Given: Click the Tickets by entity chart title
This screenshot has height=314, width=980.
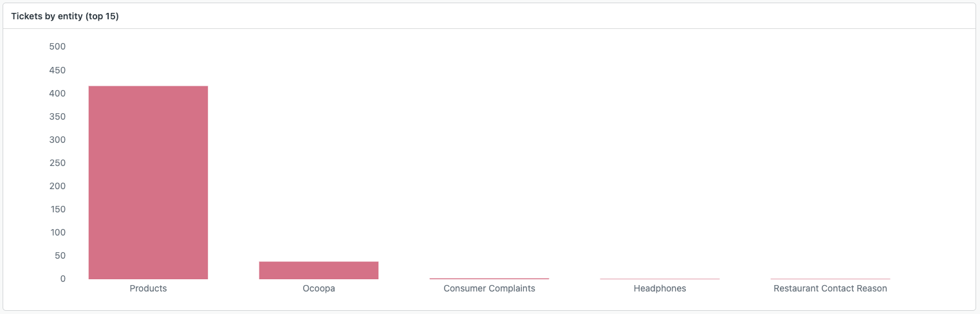Looking at the screenshot, I should pyautogui.click(x=65, y=16).
